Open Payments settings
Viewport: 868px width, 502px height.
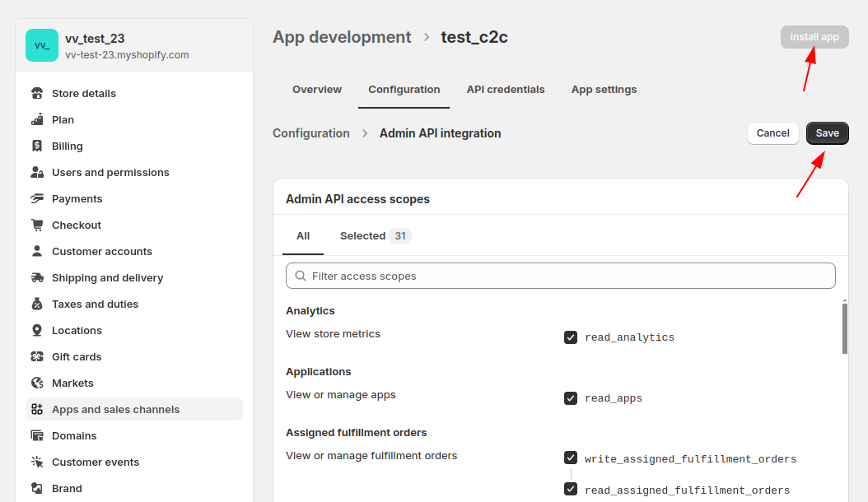134,198
